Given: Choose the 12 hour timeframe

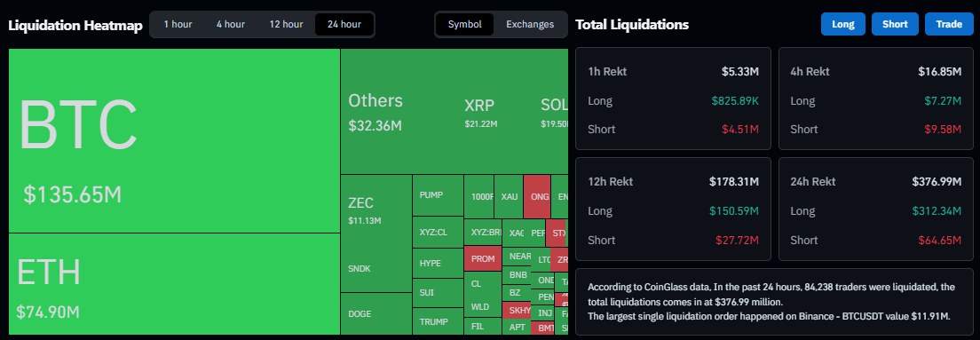Looking at the screenshot, I should [286, 24].
